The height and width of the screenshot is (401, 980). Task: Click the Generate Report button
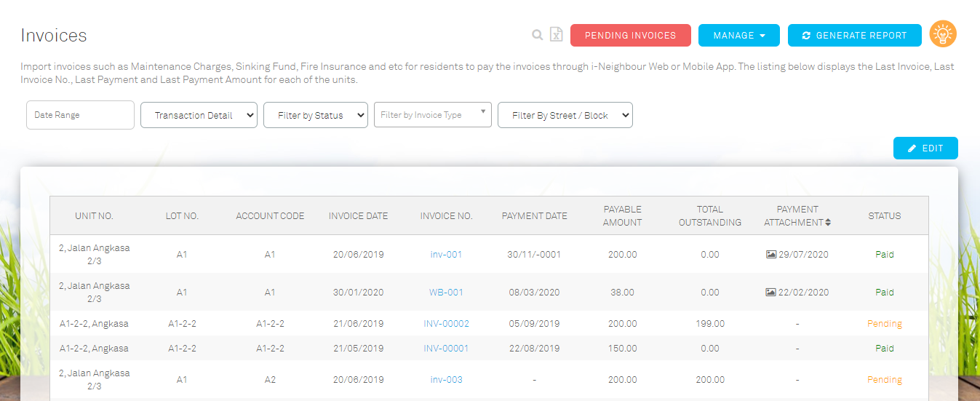855,35
